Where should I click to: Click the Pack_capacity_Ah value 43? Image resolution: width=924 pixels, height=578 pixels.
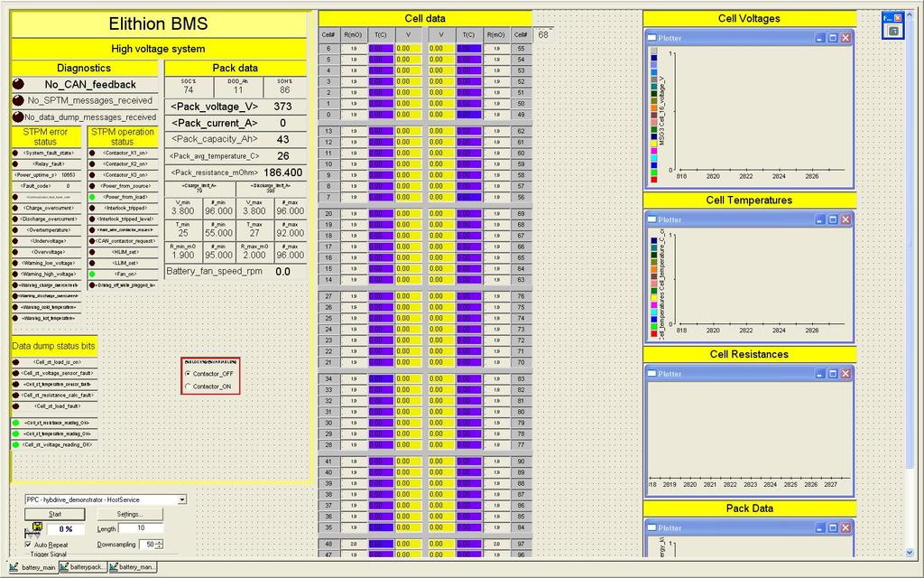pyautogui.click(x=282, y=140)
